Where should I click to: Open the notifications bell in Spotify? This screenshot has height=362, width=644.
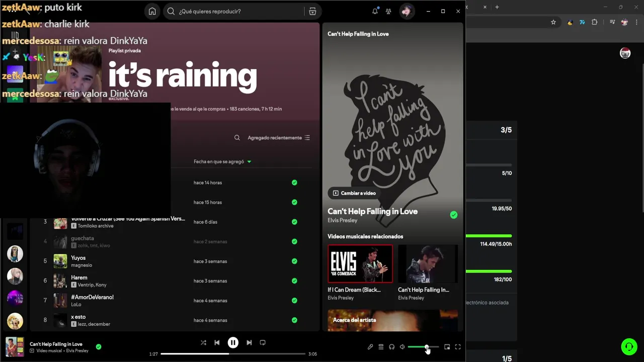pyautogui.click(x=375, y=11)
